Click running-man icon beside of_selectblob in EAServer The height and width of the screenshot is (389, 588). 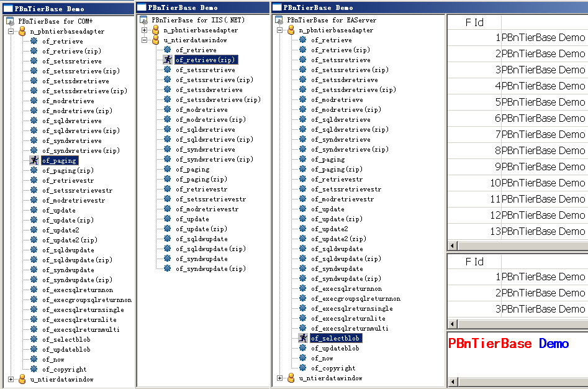[303, 338]
